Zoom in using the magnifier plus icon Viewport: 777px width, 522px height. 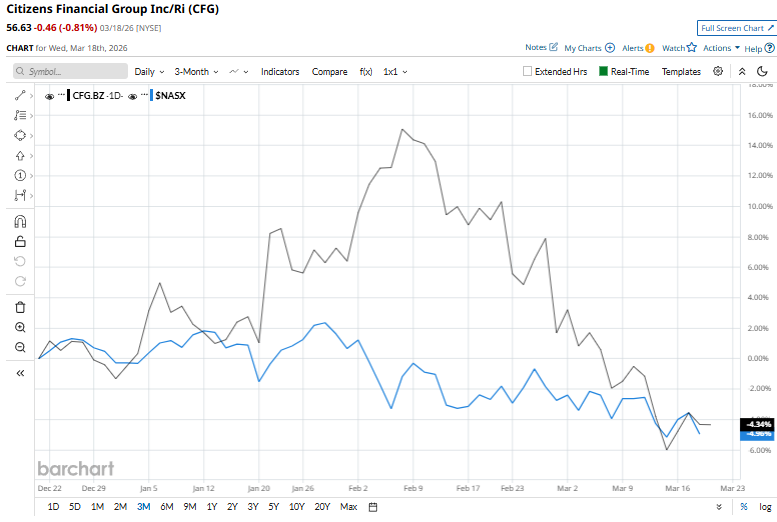(20, 327)
